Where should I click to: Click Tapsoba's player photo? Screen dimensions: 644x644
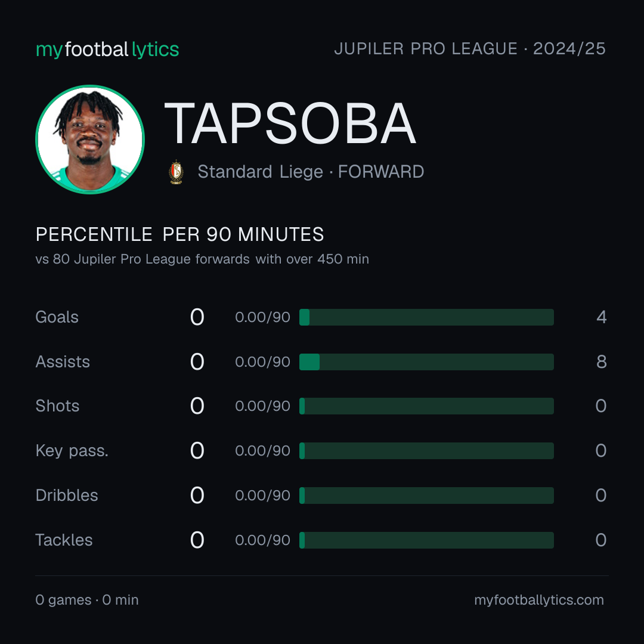(90, 140)
